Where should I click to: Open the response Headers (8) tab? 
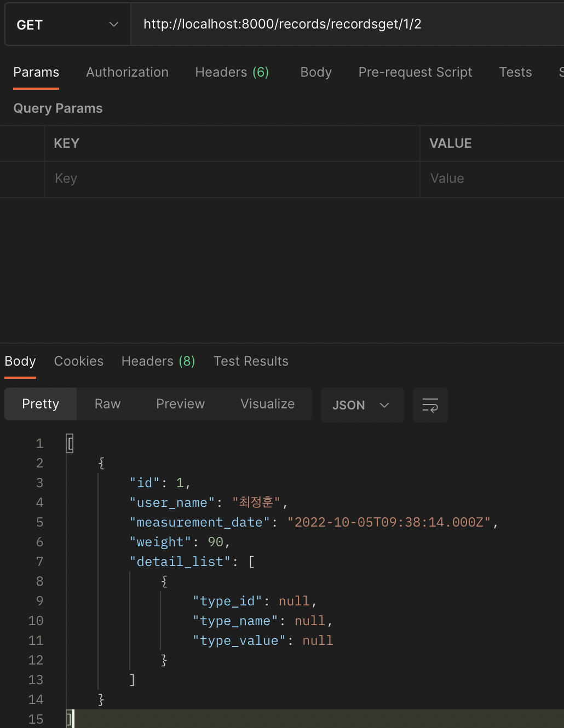point(158,361)
